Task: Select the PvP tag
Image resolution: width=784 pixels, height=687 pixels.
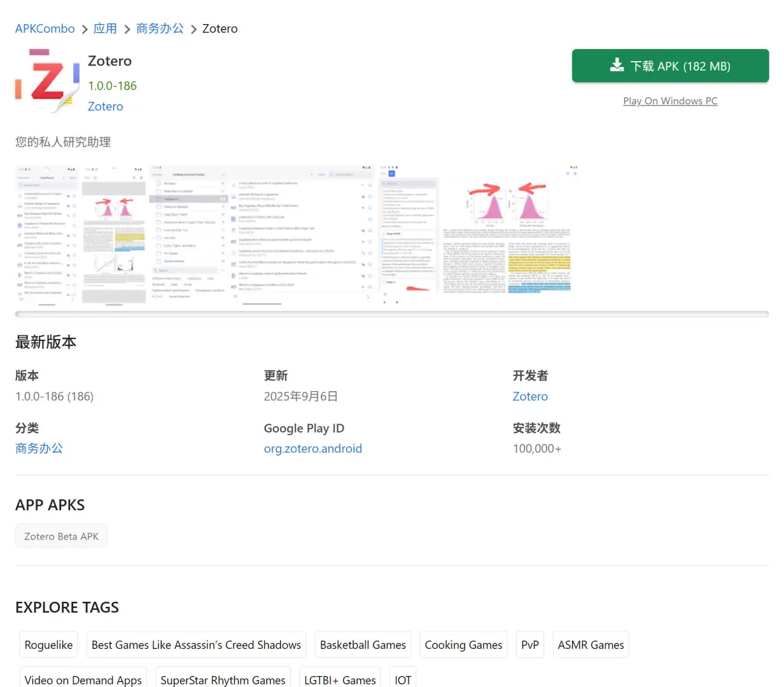Action: click(x=530, y=644)
